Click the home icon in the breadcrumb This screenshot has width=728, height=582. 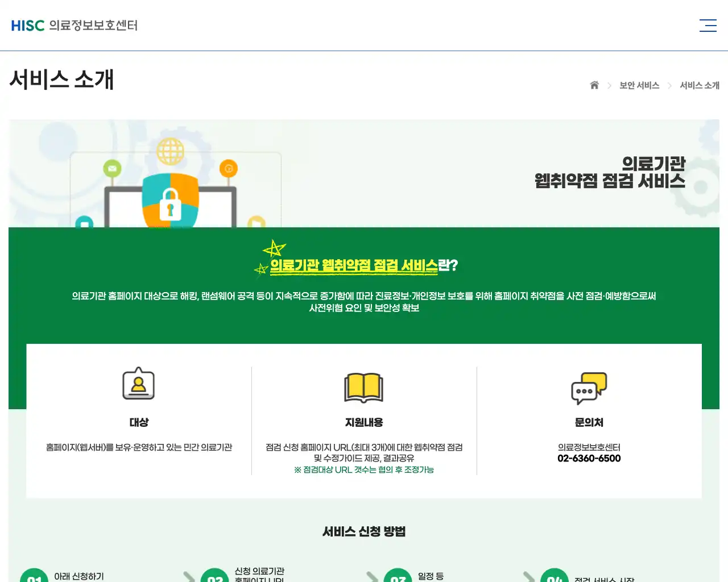(x=594, y=85)
